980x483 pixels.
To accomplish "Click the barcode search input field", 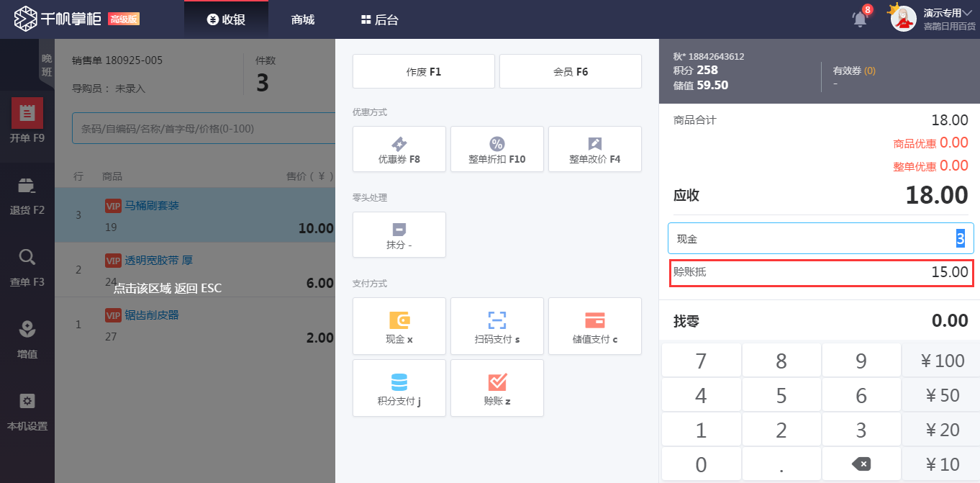I will pos(201,127).
